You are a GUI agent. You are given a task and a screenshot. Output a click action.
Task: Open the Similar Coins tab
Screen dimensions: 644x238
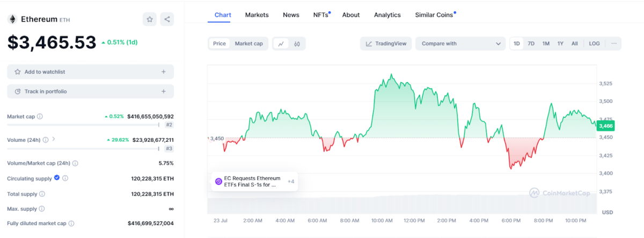(x=434, y=15)
